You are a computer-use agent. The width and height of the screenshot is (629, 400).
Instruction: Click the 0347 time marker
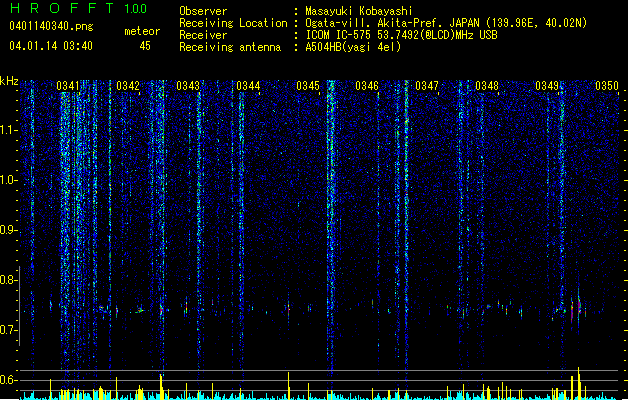click(x=427, y=86)
